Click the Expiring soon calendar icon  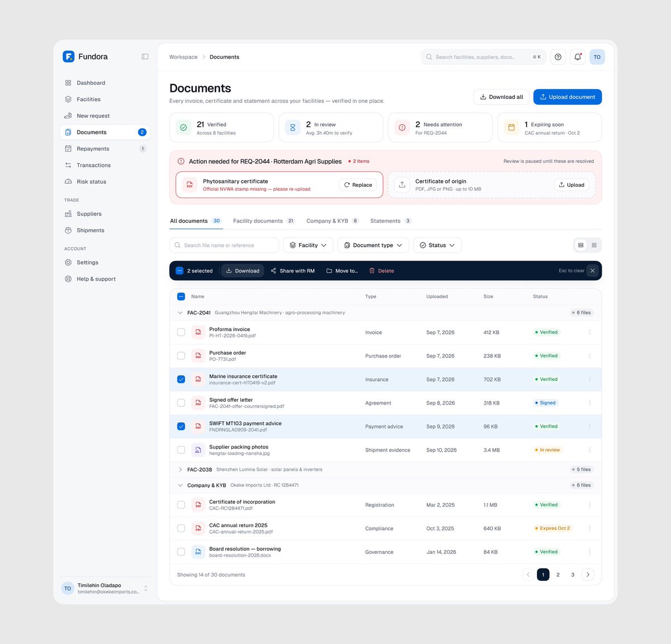pos(511,128)
